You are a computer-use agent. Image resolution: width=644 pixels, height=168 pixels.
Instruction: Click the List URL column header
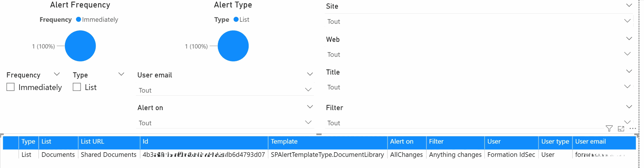click(x=93, y=142)
